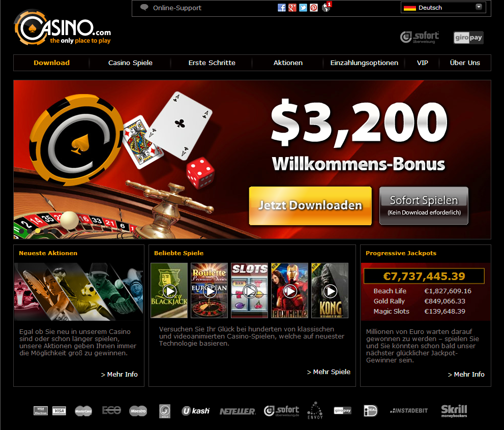504x430 pixels.
Task: Open the Einzahlungsoptionen menu item
Action: click(364, 63)
